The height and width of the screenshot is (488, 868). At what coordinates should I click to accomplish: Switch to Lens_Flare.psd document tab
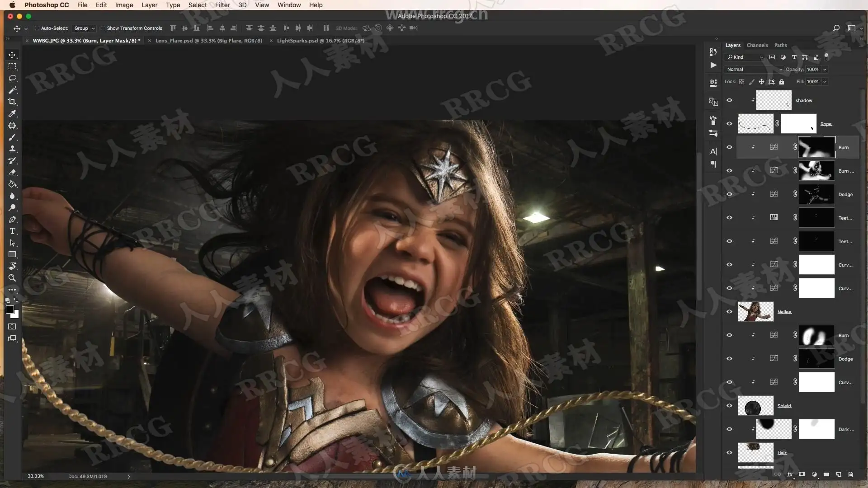coord(208,41)
